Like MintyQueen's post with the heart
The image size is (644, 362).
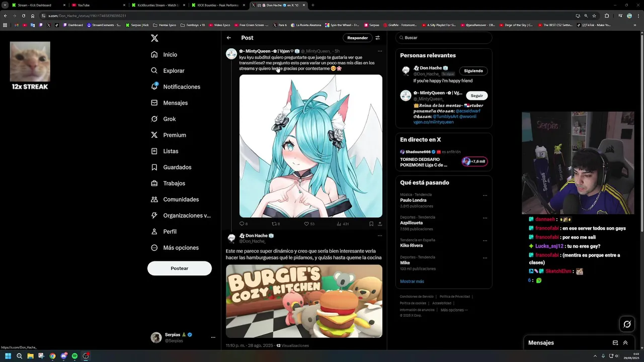[306, 224]
